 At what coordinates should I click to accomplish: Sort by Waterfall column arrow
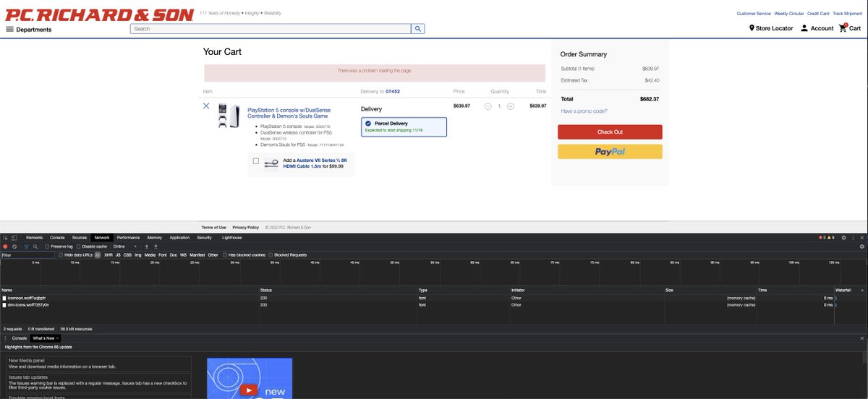[x=861, y=290]
